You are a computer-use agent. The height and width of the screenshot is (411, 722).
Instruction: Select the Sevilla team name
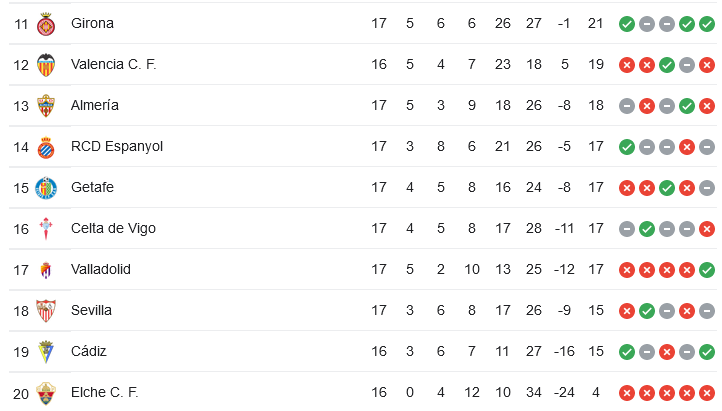(91, 310)
